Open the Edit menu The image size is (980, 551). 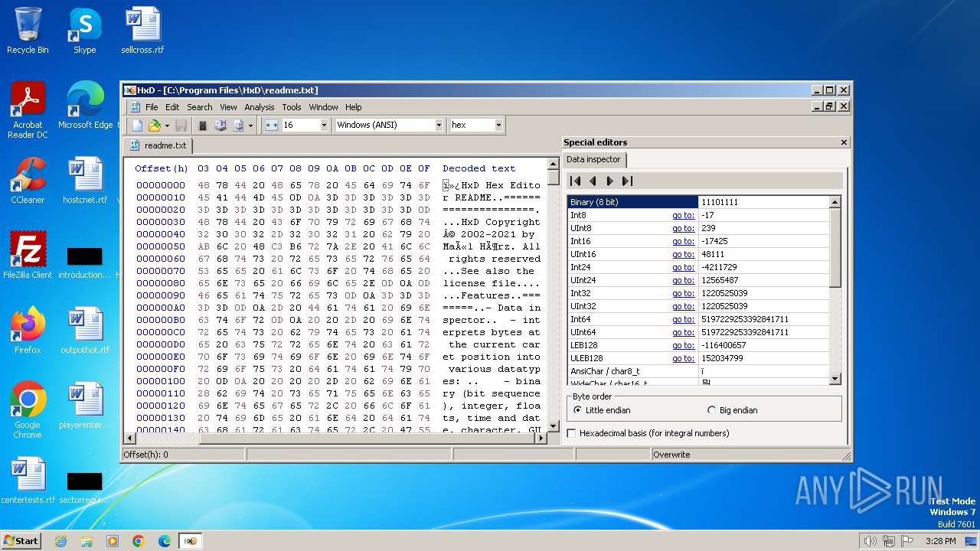coord(172,107)
